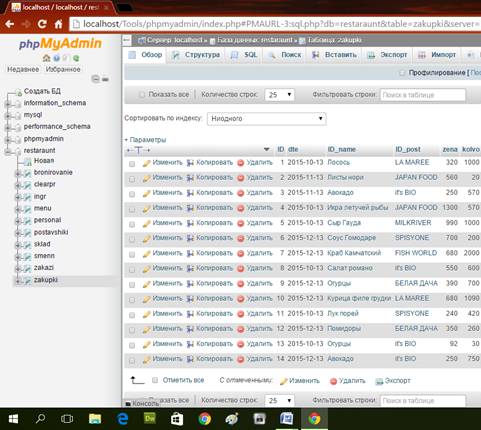
Task: Click red delete icon in Краб Камчатский row
Action: (x=241, y=254)
